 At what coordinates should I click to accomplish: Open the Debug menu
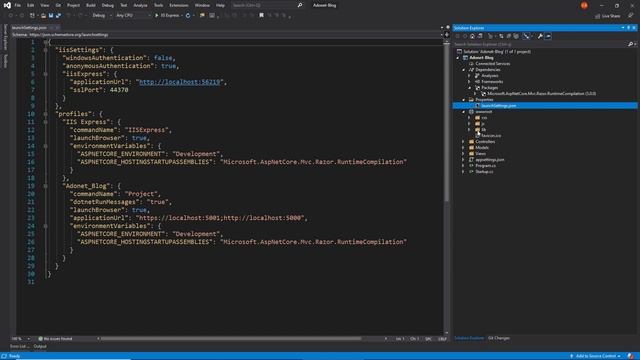108,5
